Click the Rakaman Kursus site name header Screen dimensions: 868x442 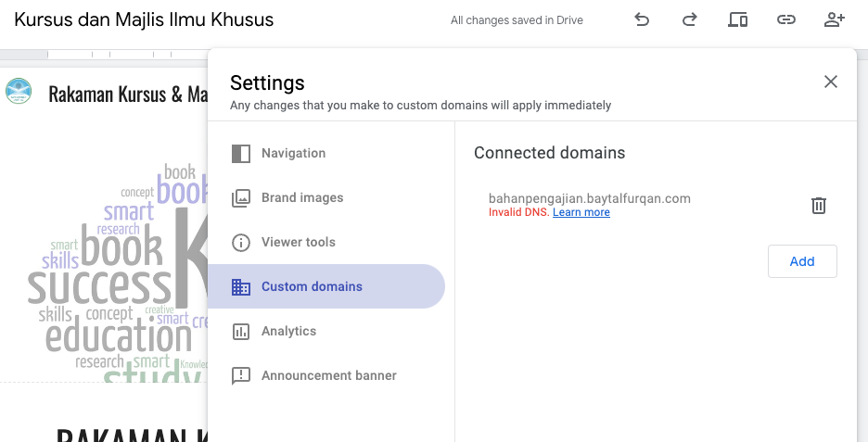click(x=126, y=94)
